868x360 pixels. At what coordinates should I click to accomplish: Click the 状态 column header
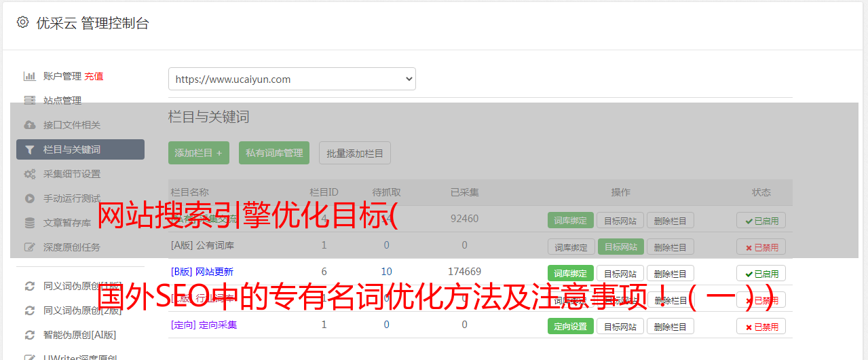tap(761, 192)
